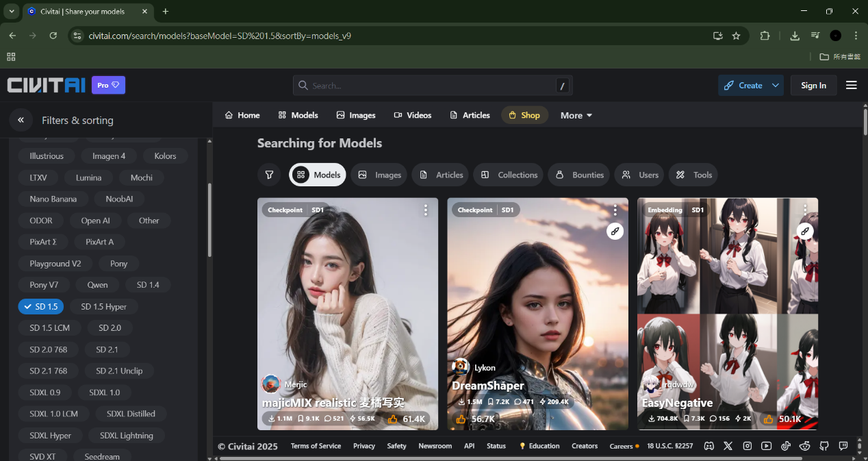The image size is (868, 461).
Task: Toggle the Pony base model filter
Action: [x=118, y=263]
